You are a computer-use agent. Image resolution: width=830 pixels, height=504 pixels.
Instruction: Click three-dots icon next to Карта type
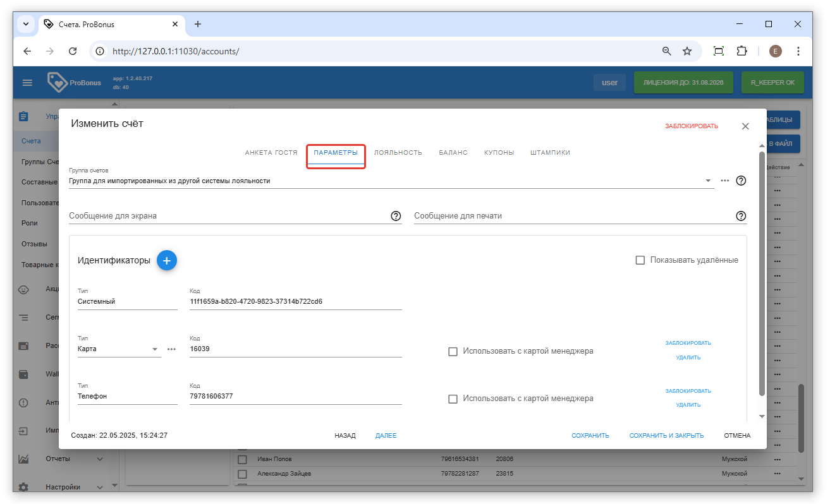171,349
